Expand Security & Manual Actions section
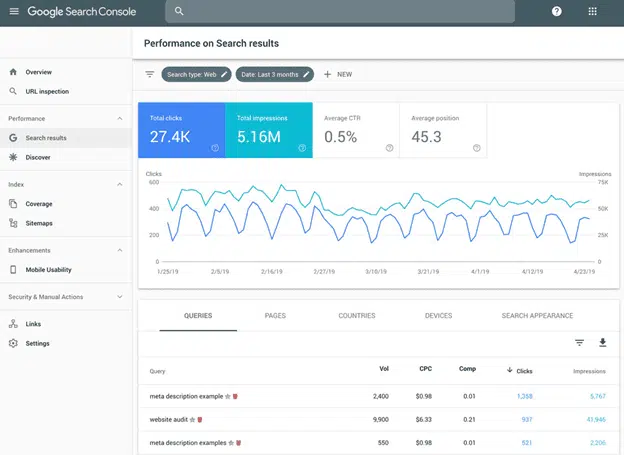 (120, 297)
